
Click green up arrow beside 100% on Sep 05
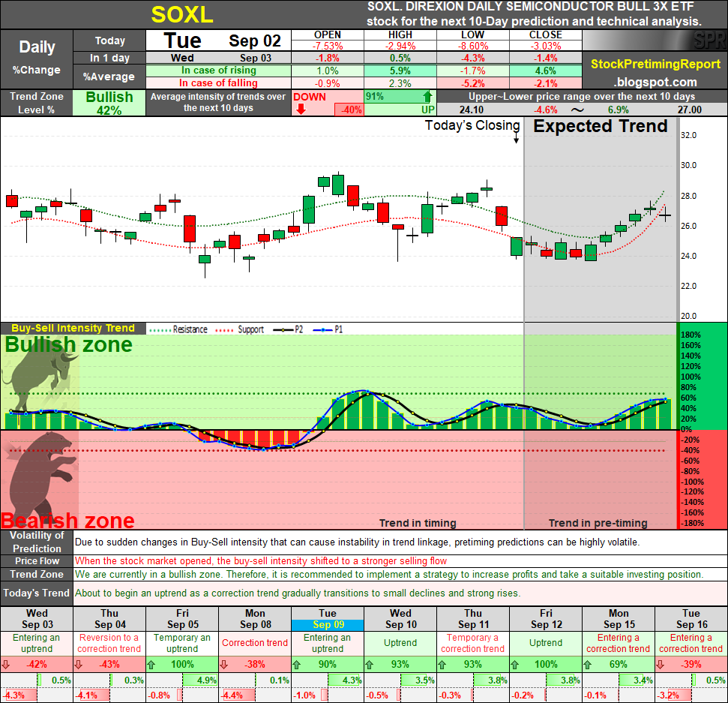pyautogui.click(x=151, y=665)
